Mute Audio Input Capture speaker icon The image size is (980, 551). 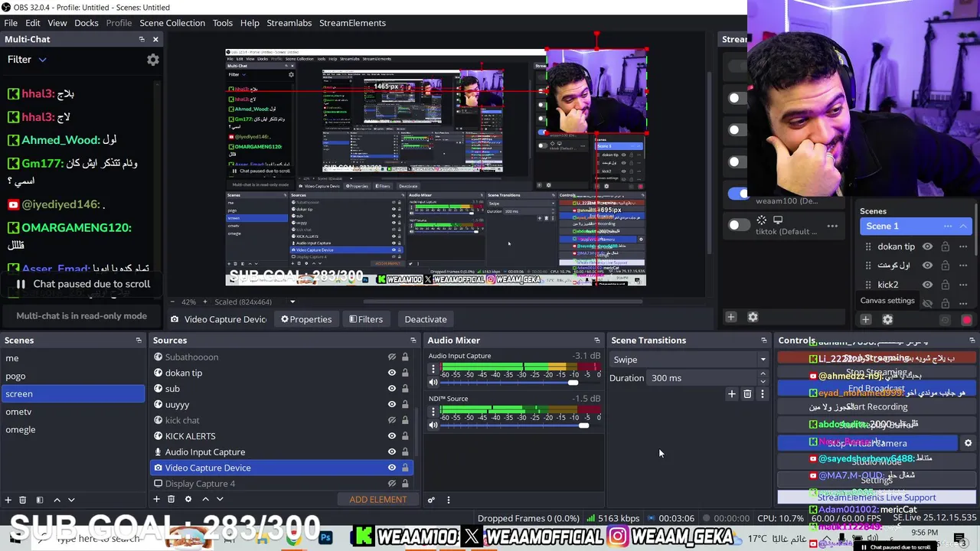pyautogui.click(x=433, y=382)
